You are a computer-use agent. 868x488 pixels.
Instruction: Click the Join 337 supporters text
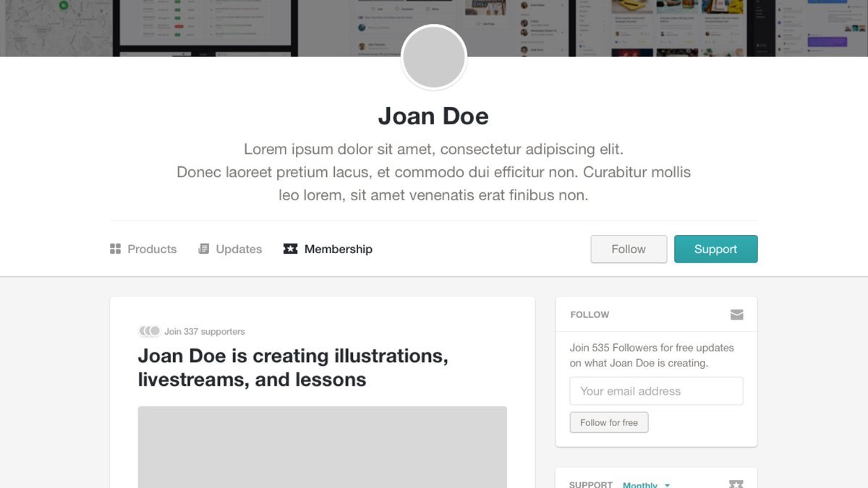[204, 331]
